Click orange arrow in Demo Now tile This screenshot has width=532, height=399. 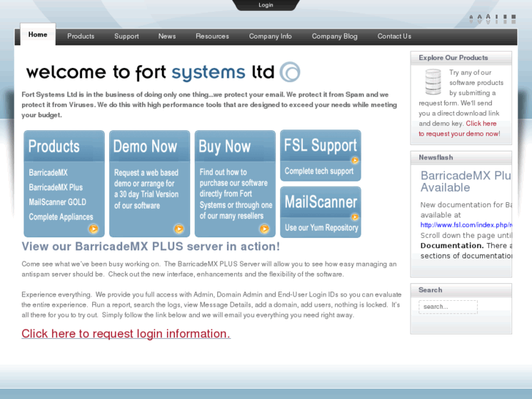click(x=179, y=229)
